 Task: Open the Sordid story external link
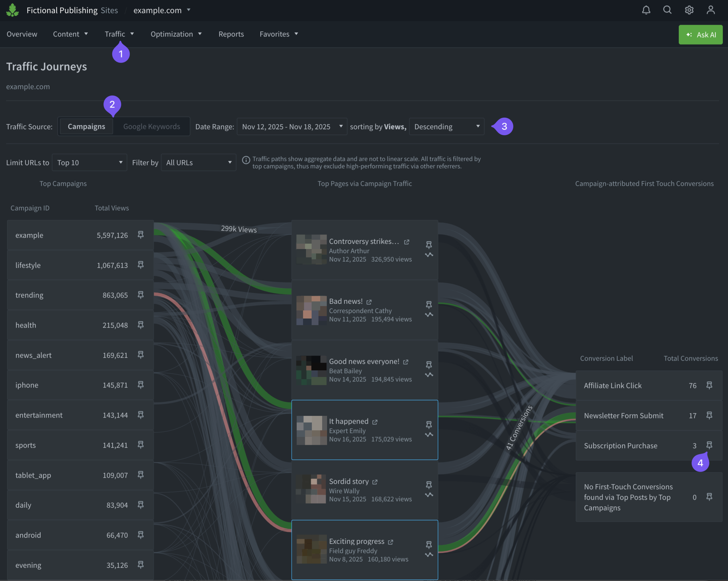coord(375,482)
